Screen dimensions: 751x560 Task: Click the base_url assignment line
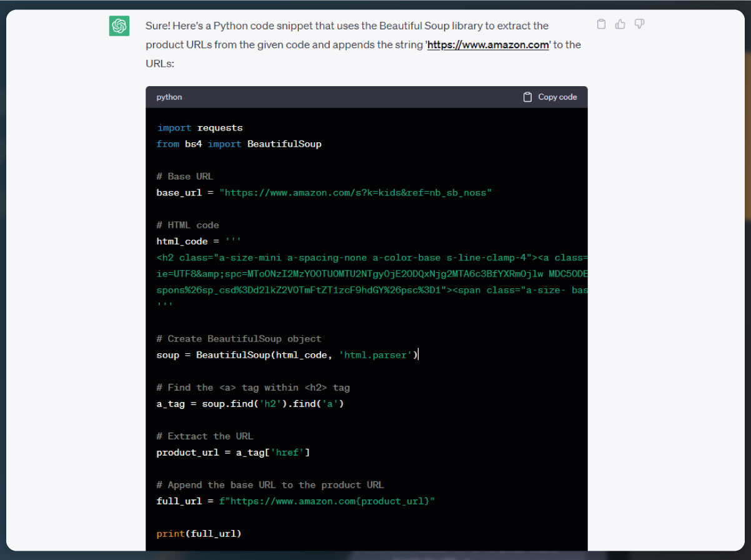click(324, 192)
